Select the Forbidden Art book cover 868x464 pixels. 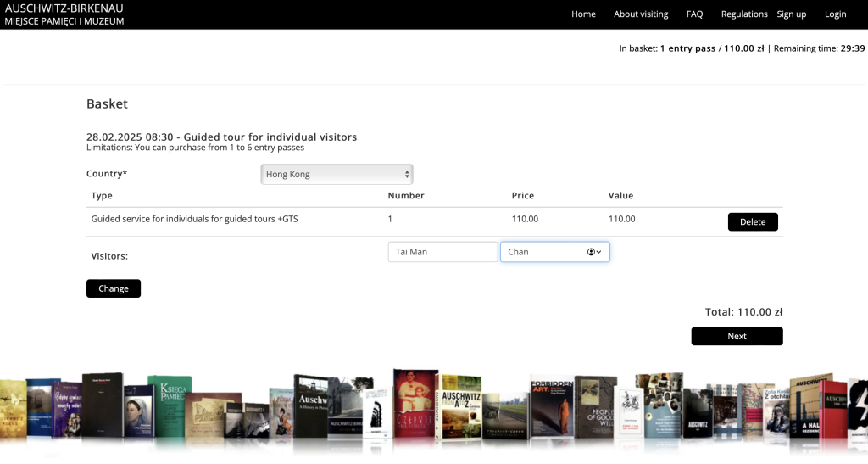(x=552, y=407)
